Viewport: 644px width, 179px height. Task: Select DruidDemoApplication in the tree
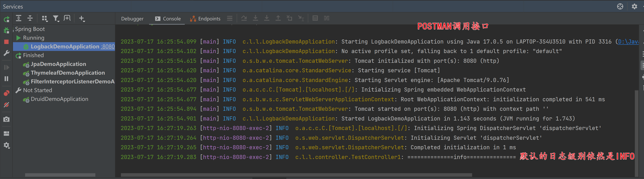tap(59, 99)
